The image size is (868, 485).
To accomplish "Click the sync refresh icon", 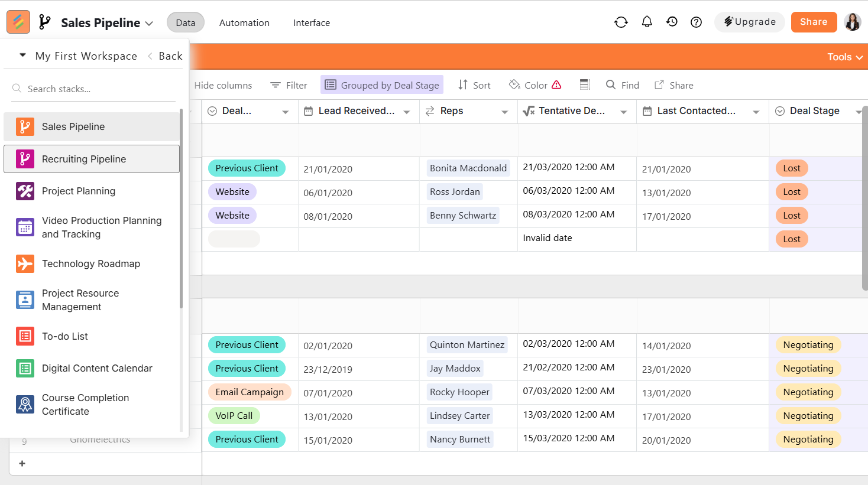I will [621, 22].
